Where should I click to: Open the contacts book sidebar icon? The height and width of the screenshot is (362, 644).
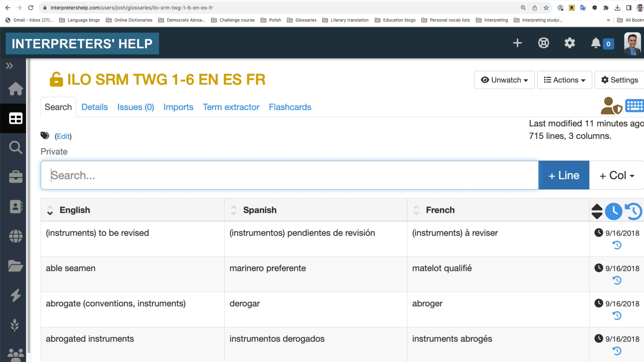point(15,207)
